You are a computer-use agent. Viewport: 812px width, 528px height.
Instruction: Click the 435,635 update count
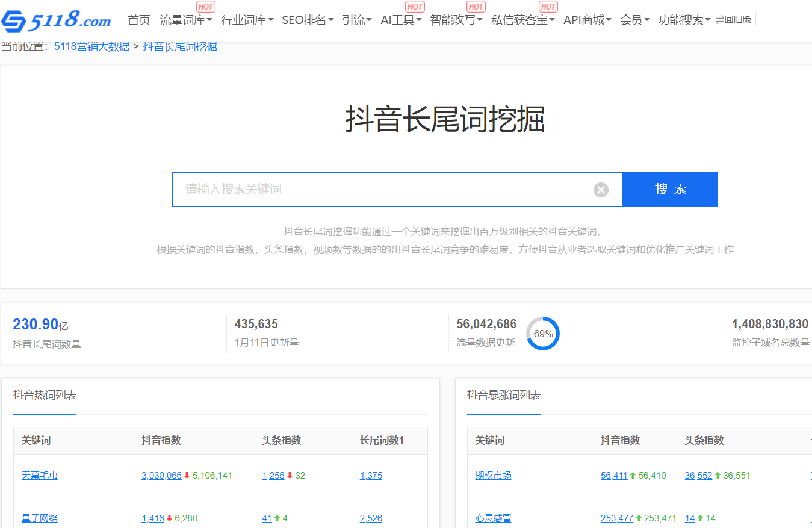256,324
